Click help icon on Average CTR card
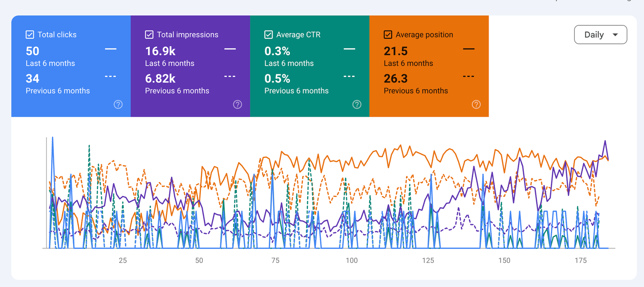 coord(357,105)
